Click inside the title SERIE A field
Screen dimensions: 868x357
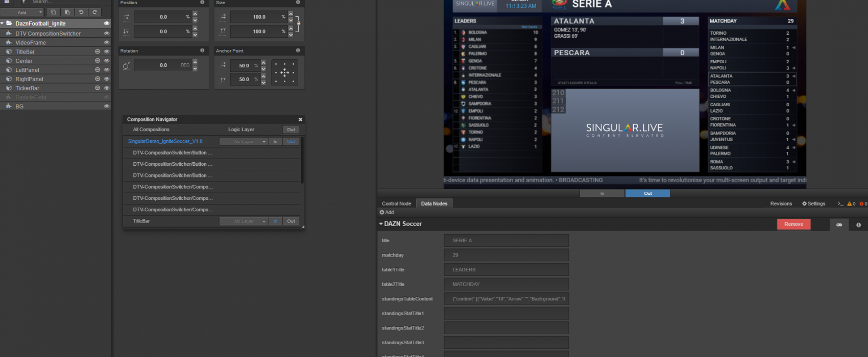click(x=506, y=241)
